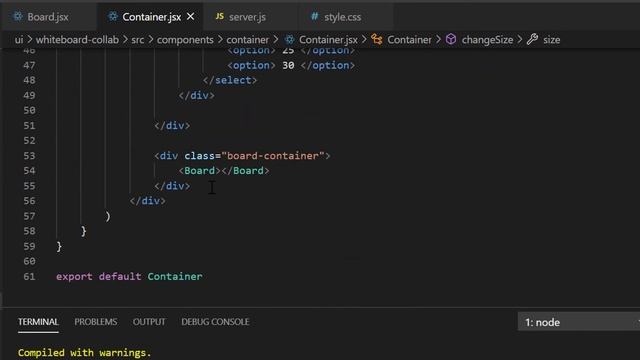The image size is (640, 360).
Task: Open the 'src' breadcrumb folder
Action: [x=138, y=40]
